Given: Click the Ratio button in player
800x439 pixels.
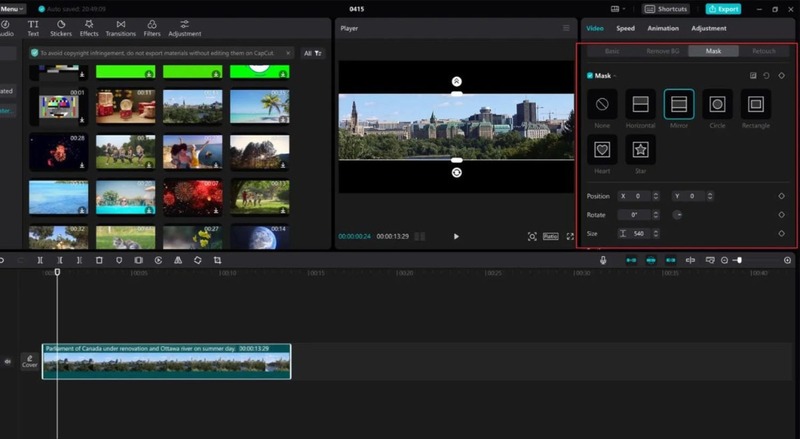Looking at the screenshot, I should pyautogui.click(x=551, y=236).
